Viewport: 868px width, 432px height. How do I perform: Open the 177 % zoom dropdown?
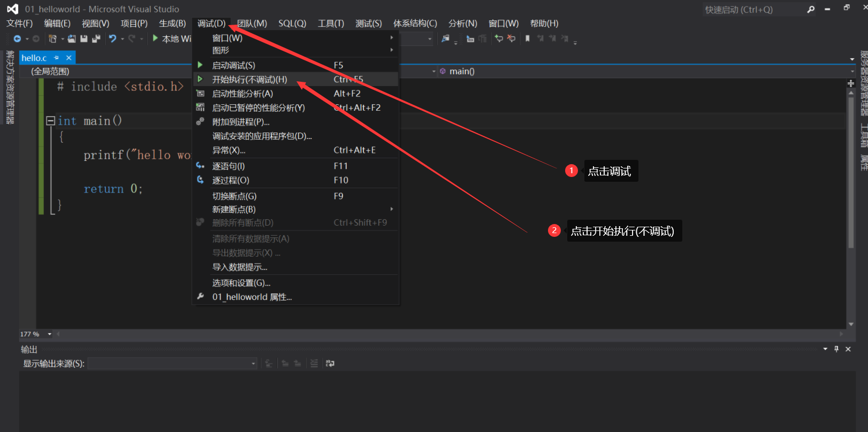(x=50, y=334)
